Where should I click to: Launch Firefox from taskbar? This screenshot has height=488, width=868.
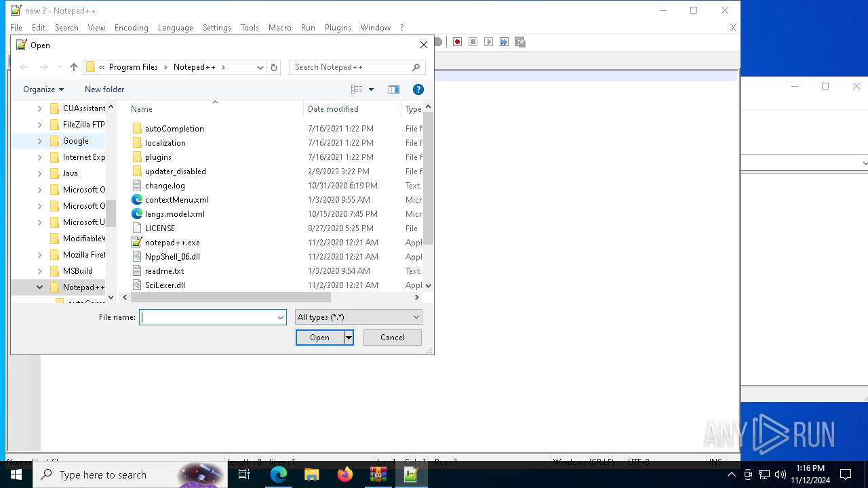coord(345,474)
